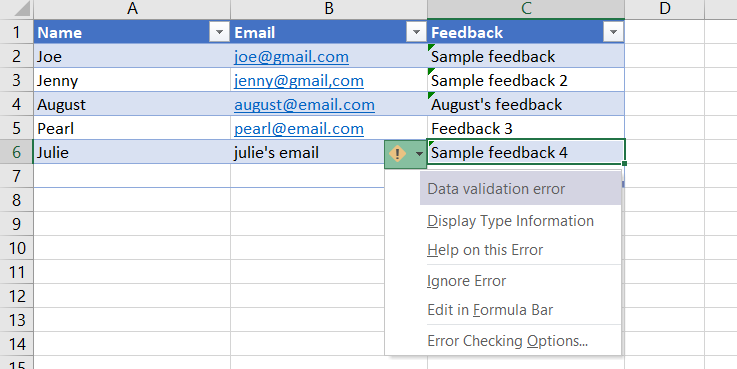Choose Ignore Error
The width and height of the screenshot is (737, 369).
pos(467,281)
